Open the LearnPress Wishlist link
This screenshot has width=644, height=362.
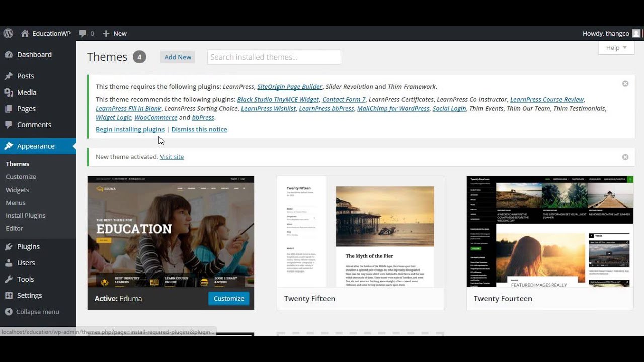(268, 109)
